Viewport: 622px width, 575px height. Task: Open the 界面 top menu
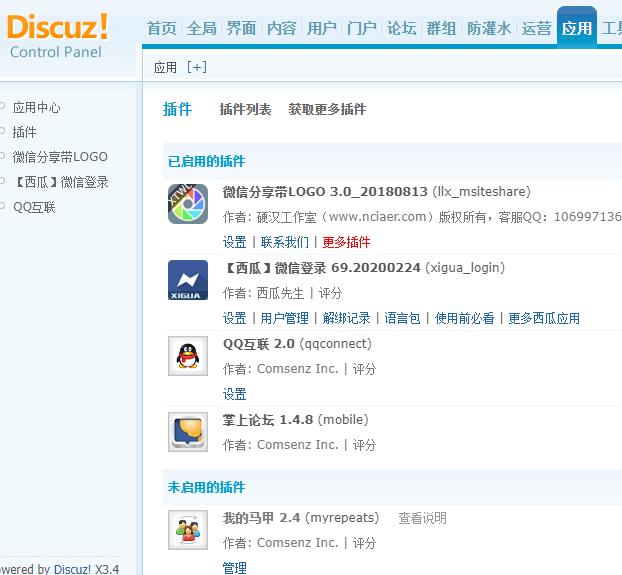[x=241, y=28]
